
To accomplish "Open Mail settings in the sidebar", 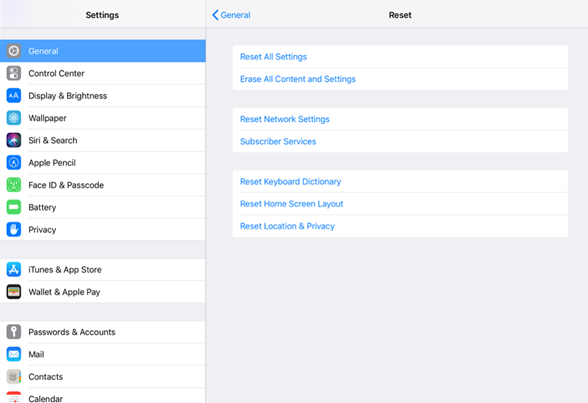I will pyautogui.click(x=103, y=354).
